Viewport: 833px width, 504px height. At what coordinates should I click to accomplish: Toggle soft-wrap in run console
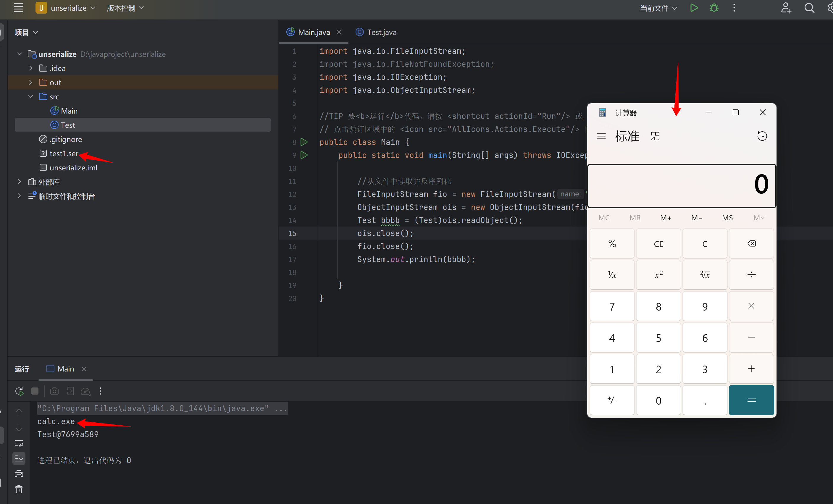click(x=19, y=443)
